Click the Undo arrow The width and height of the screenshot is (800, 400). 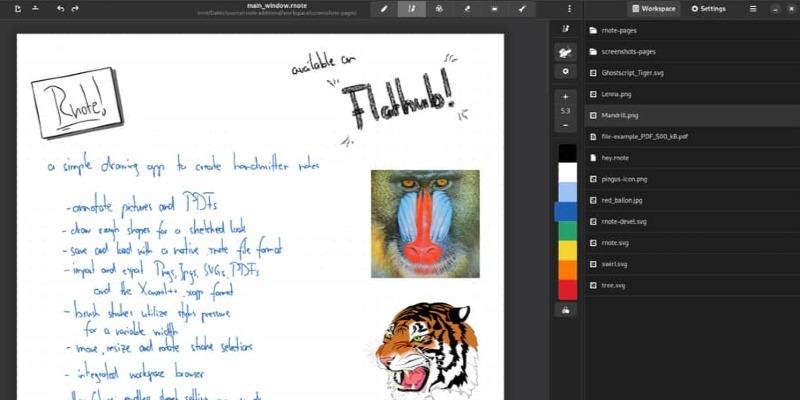(60, 9)
